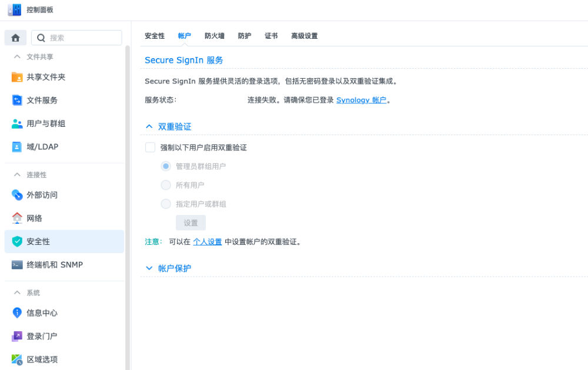Switch to the 防火墙 tab
This screenshot has width=588, height=370.
(214, 36)
